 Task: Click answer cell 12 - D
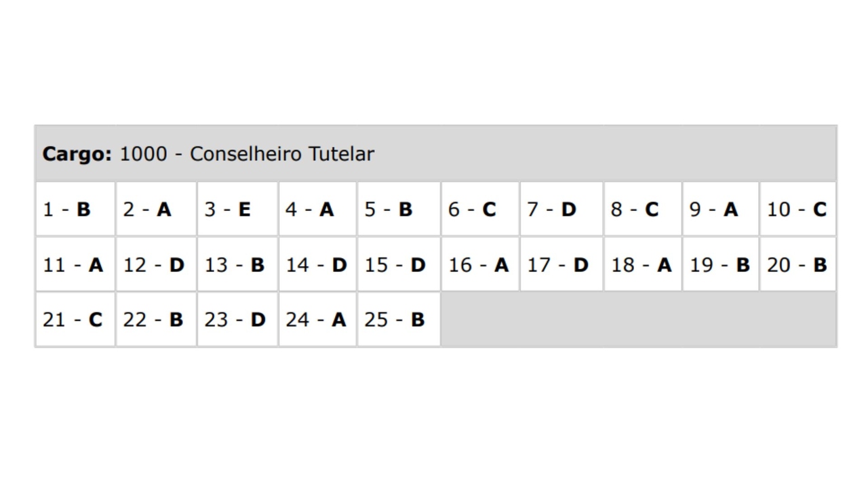pos(156,264)
